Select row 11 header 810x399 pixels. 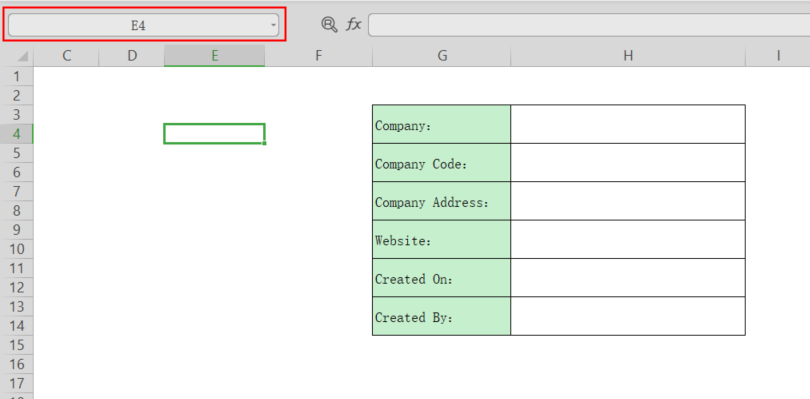click(x=17, y=268)
